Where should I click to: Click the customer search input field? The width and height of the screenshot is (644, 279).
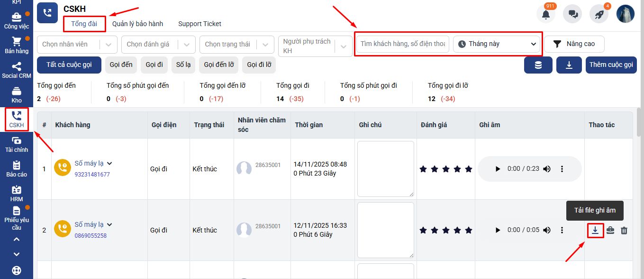pos(402,44)
